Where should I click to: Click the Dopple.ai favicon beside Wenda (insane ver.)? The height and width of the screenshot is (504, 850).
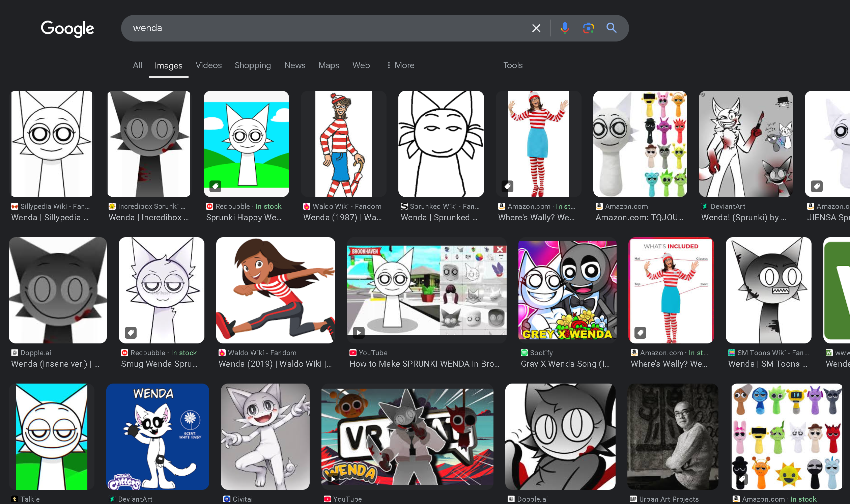pyautogui.click(x=15, y=353)
